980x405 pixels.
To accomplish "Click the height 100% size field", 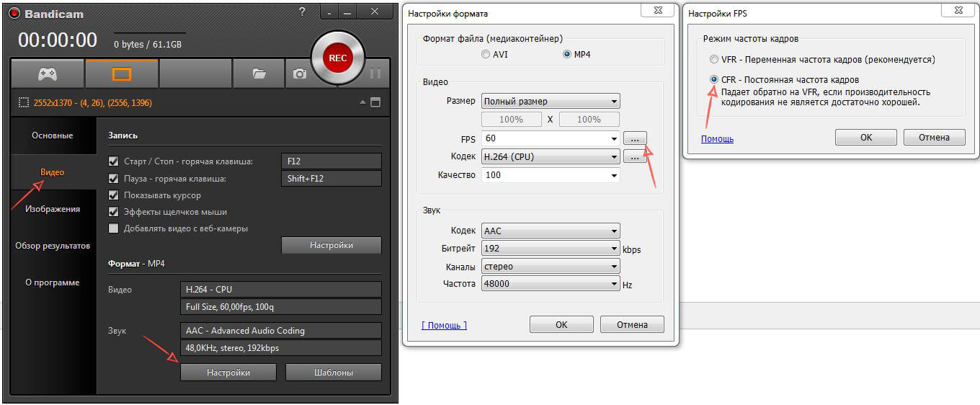I will point(589,119).
